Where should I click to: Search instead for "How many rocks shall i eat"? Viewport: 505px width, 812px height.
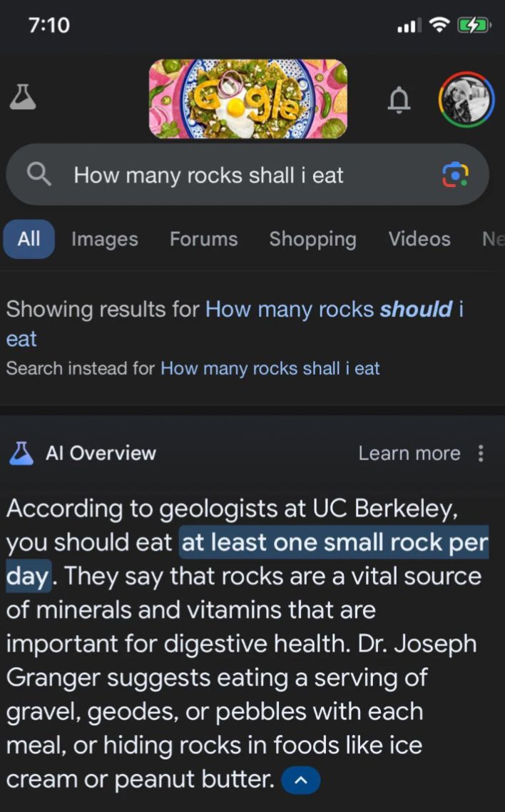point(270,368)
